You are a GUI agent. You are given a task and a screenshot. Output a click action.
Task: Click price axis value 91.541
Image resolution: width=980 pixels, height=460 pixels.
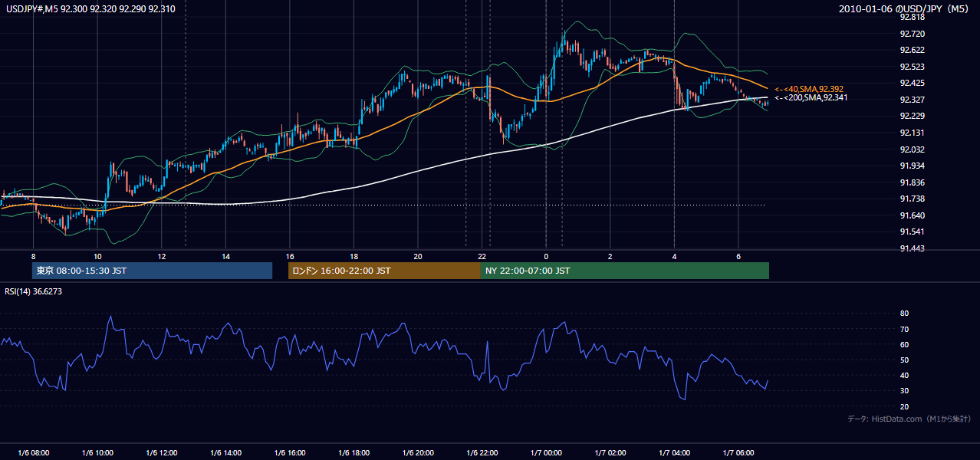pos(914,232)
